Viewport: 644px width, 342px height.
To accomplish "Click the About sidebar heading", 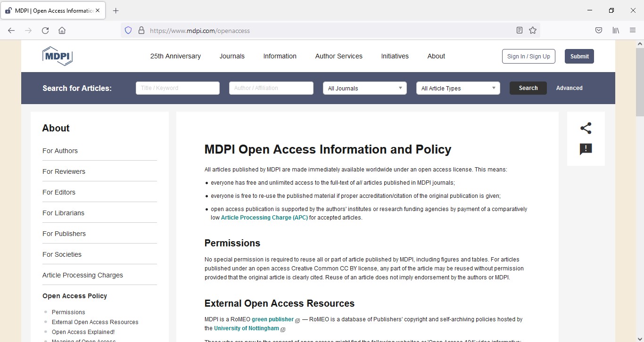I will pyautogui.click(x=56, y=128).
